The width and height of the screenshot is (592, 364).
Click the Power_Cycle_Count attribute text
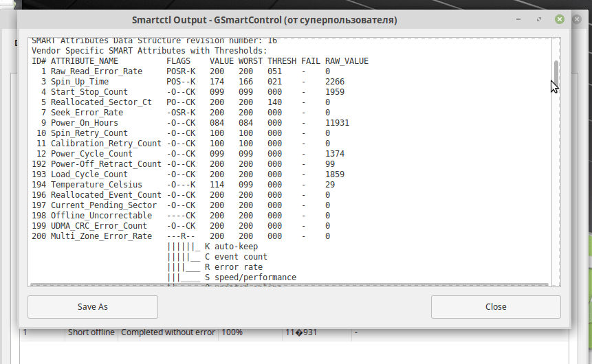91,154
